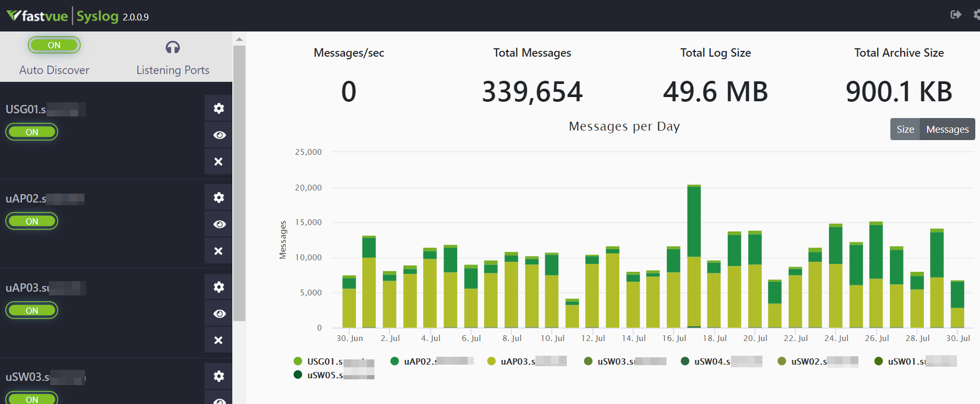Image resolution: width=980 pixels, height=404 pixels.
Task: Click the scroll up arrow in sidebar
Action: (239, 39)
